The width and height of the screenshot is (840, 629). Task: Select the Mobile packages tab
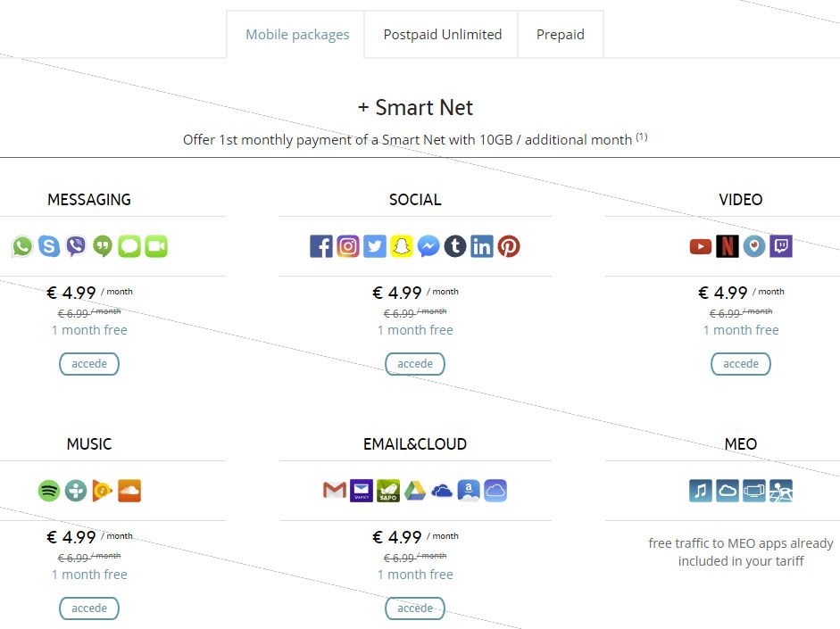[x=296, y=34]
